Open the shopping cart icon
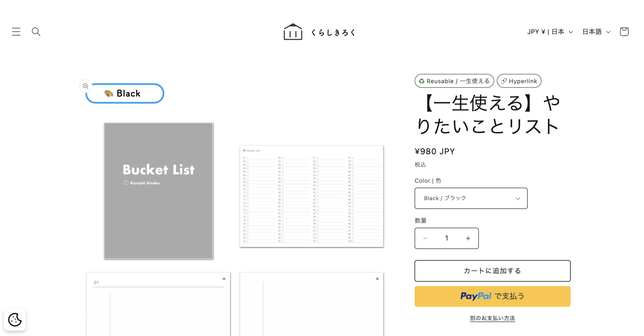Image resolution: width=644 pixels, height=336 pixels. (624, 32)
